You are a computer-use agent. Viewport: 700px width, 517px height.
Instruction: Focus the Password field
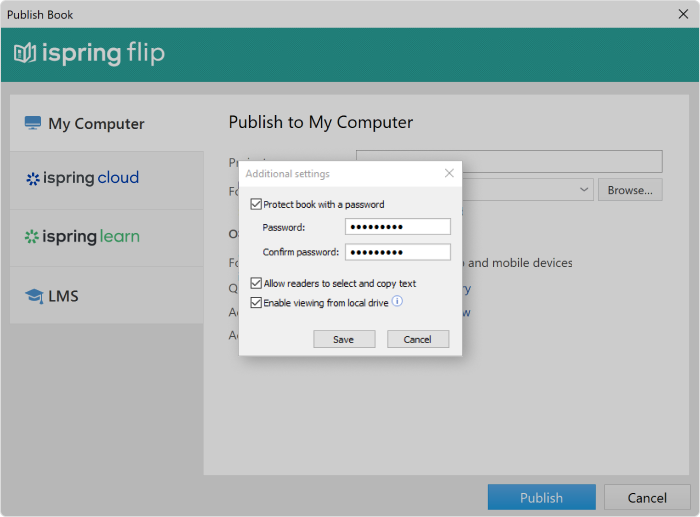point(398,227)
